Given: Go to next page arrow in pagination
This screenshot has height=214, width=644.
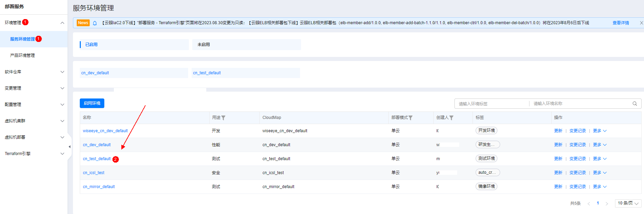Looking at the screenshot, I should coord(606,203).
